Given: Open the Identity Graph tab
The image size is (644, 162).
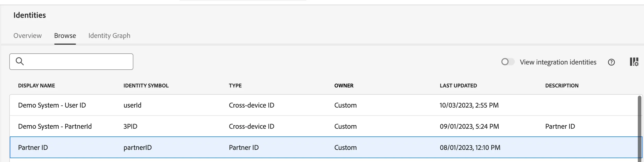Looking at the screenshot, I should pyautogui.click(x=109, y=36).
